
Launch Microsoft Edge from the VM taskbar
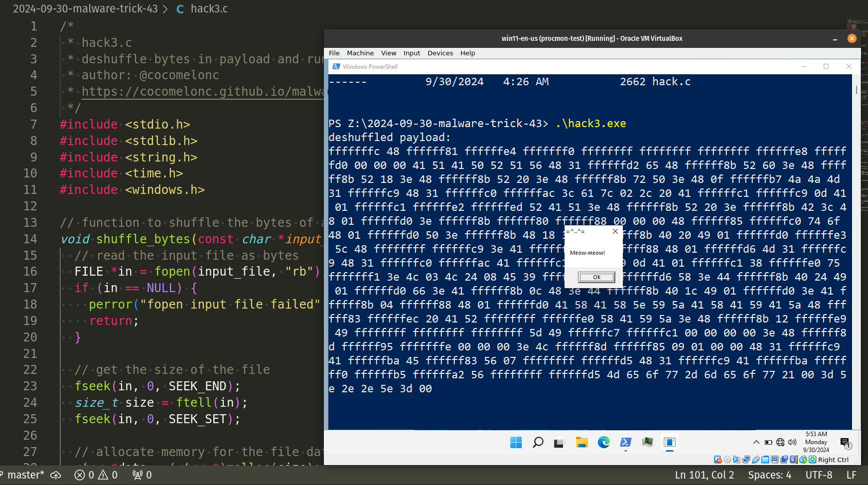tap(603, 442)
